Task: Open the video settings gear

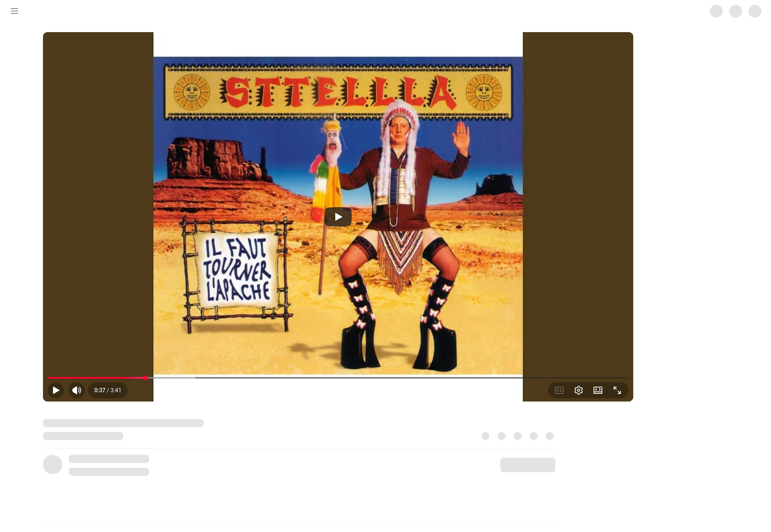Action: point(579,390)
